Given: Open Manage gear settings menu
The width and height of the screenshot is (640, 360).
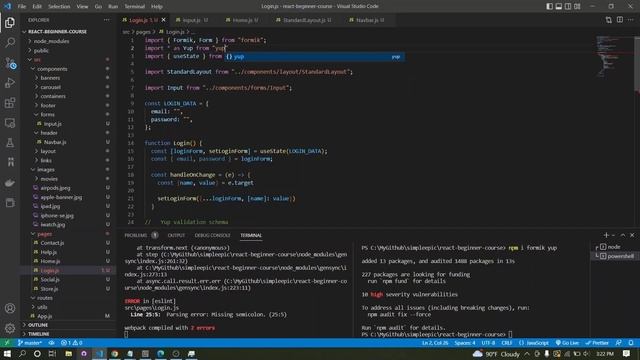Looking at the screenshot, I should (x=10, y=328).
